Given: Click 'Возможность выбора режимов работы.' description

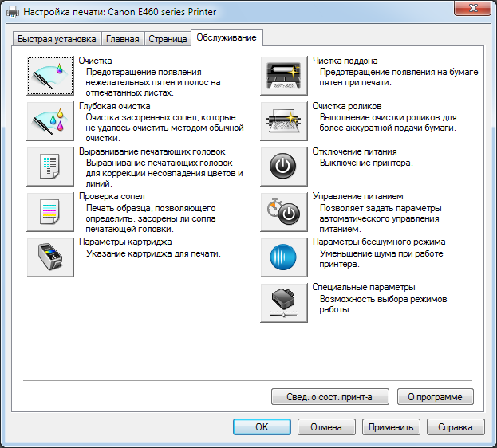Looking at the screenshot, I should pyautogui.click(x=383, y=305).
